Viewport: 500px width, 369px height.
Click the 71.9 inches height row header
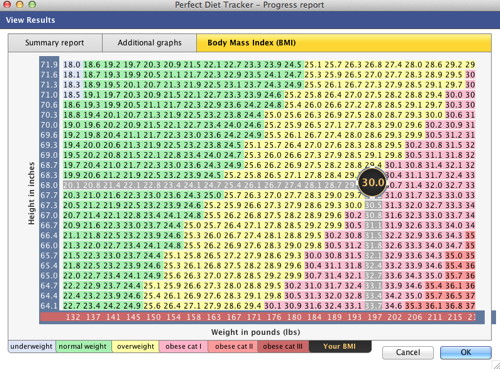[x=49, y=65]
